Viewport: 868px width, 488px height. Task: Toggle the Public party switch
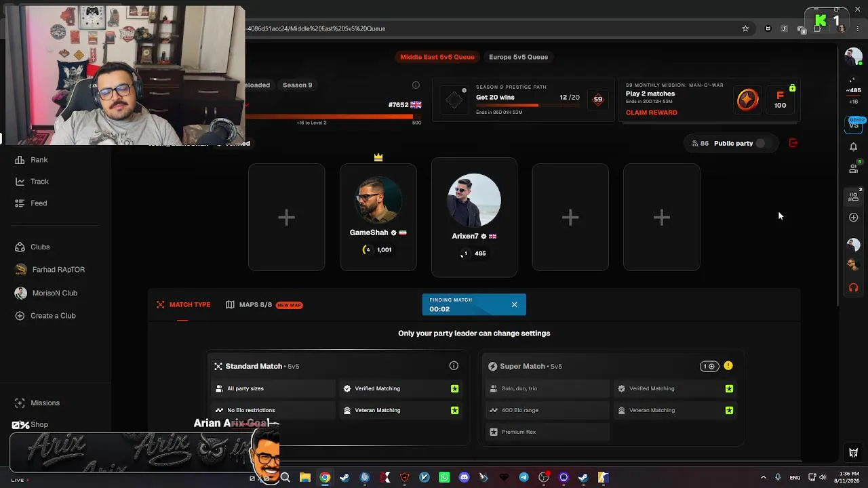(760, 144)
